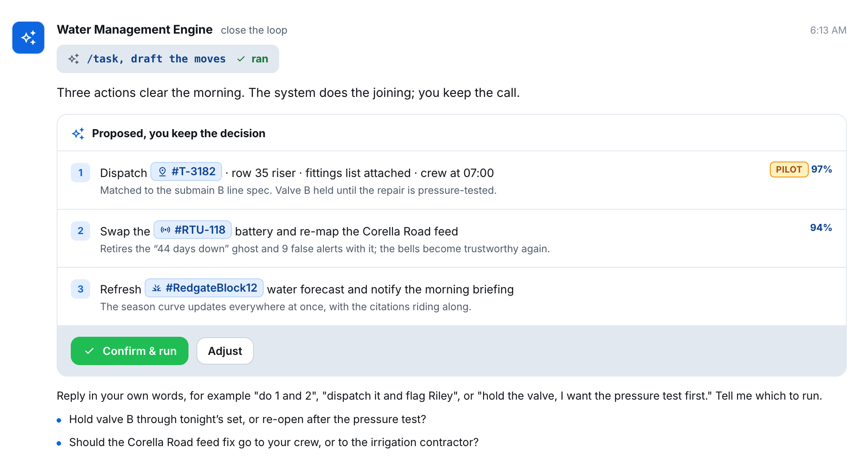Click the 94% confidence score on action 2
This screenshot has height=462, width=868.
(x=821, y=228)
